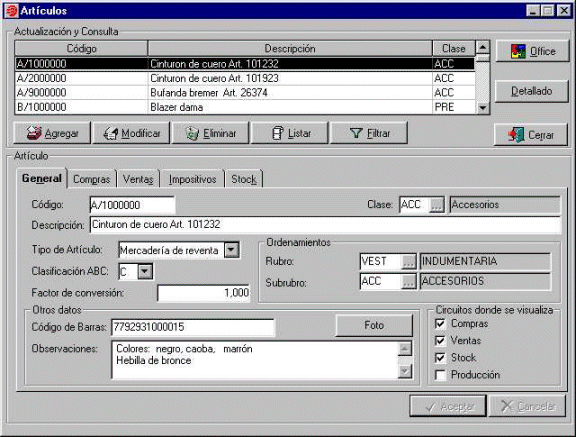Screen dimensions: 576x437
Task: Click the article list scrollbar down arrow
Action: pos(483,108)
